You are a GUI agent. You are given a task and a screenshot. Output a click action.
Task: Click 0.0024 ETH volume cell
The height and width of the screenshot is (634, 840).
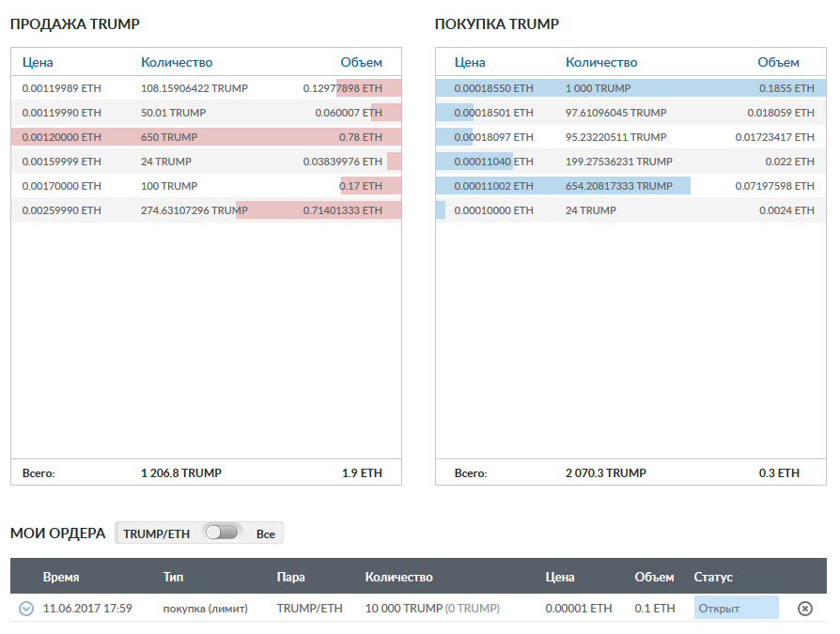coord(786,209)
